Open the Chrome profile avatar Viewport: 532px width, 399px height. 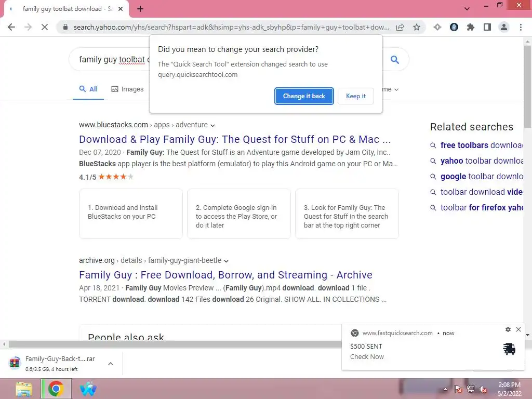[x=504, y=27]
